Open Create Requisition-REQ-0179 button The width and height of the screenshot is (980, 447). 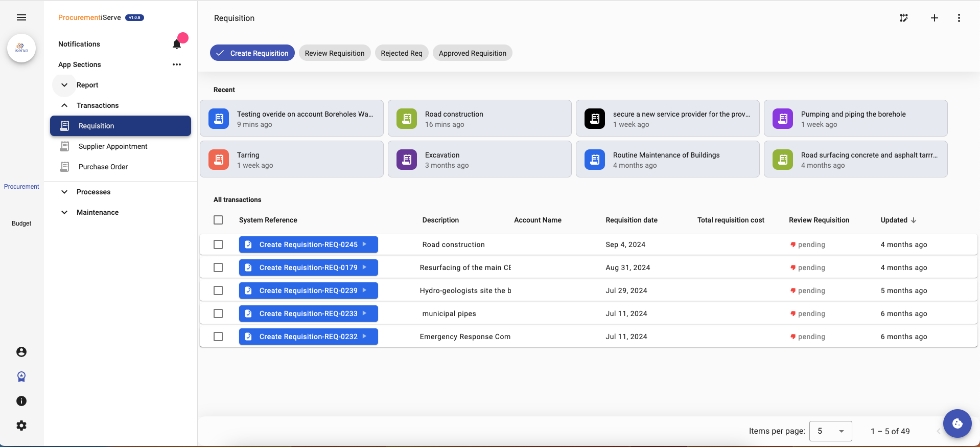pos(308,267)
